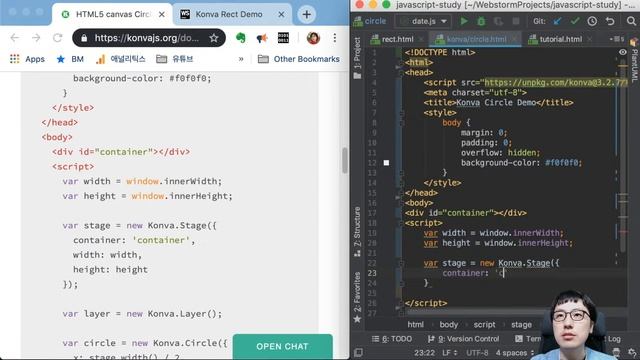This screenshot has height=360, width=640.
Task: Toggle the inspections eye icon in editor
Action: pyautogui.click(x=622, y=52)
